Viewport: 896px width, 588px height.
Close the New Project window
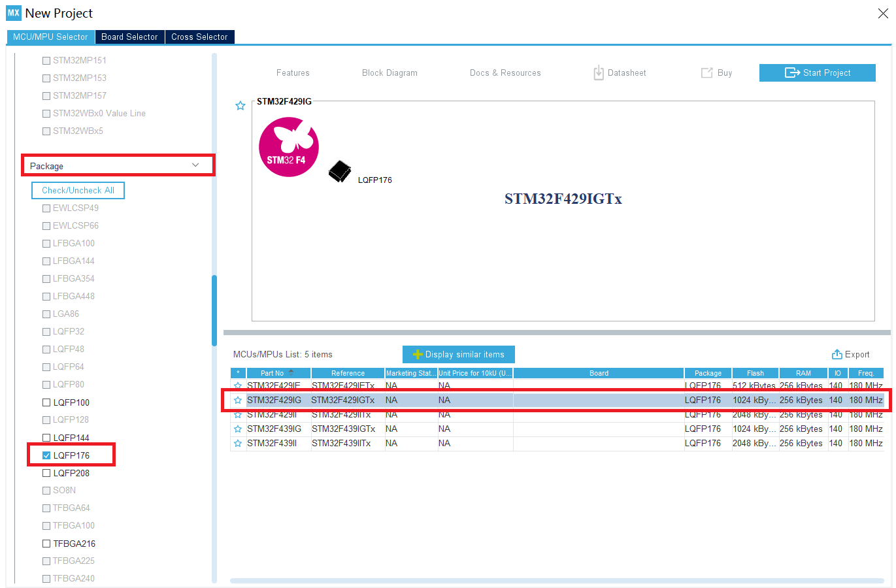pos(882,13)
